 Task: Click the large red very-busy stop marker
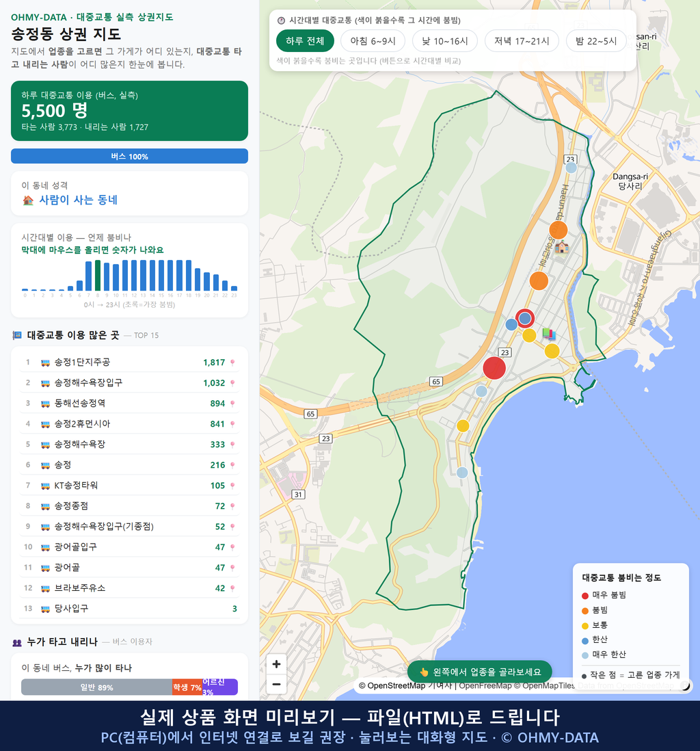494,368
